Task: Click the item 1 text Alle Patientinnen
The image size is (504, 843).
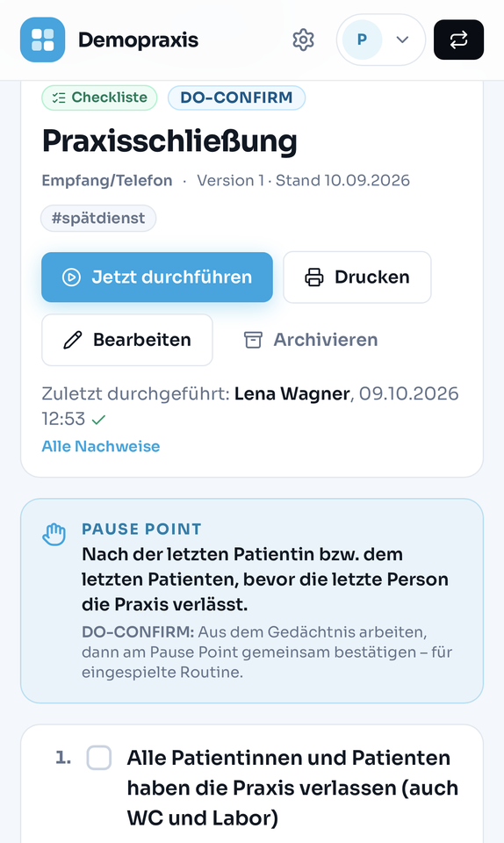Action: (x=293, y=788)
